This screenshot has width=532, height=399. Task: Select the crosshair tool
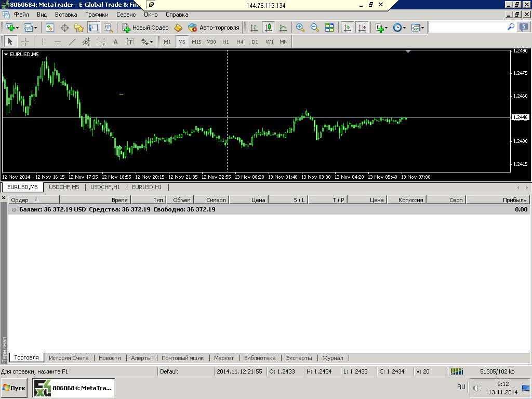click(x=25, y=42)
